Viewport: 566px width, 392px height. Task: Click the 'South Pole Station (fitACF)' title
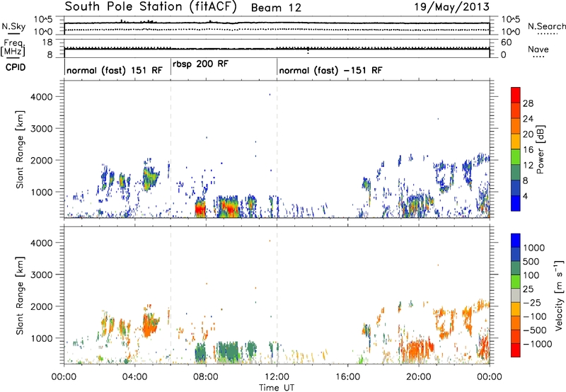point(151,7)
